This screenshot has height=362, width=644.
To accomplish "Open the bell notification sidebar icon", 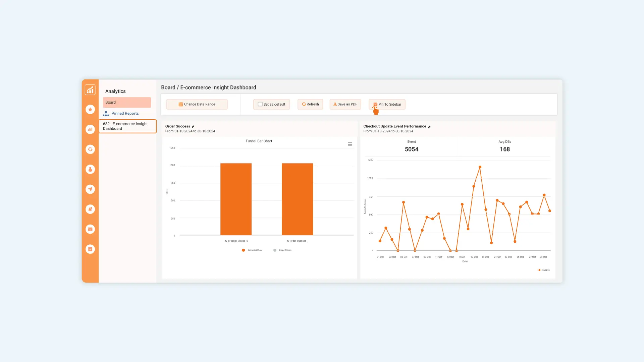I will (90, 209).
